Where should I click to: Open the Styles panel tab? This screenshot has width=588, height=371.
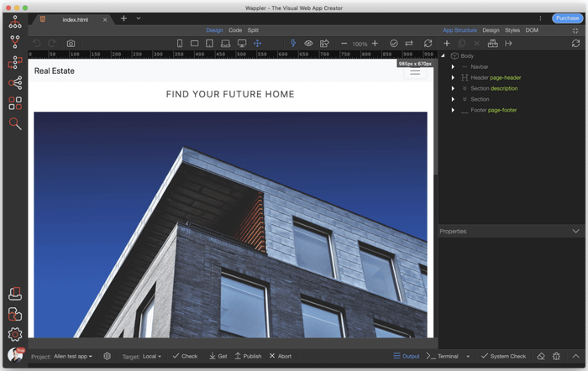click(512, 30)
